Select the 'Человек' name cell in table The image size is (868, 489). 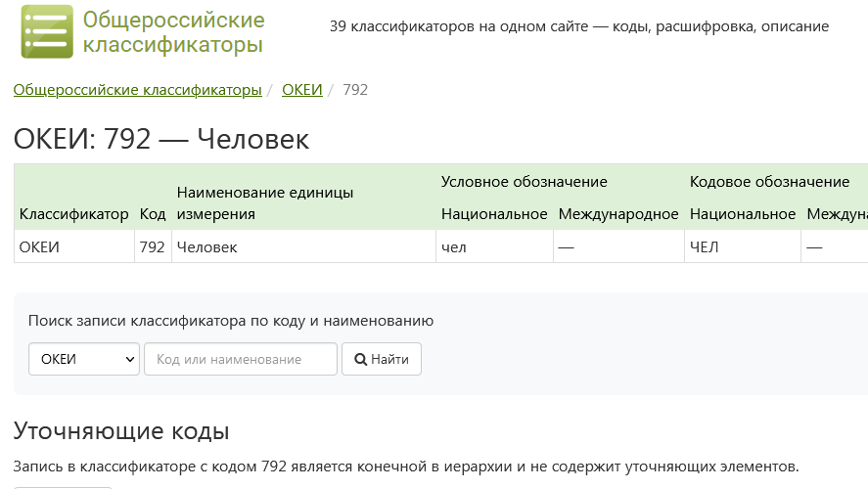coord(206,247)
